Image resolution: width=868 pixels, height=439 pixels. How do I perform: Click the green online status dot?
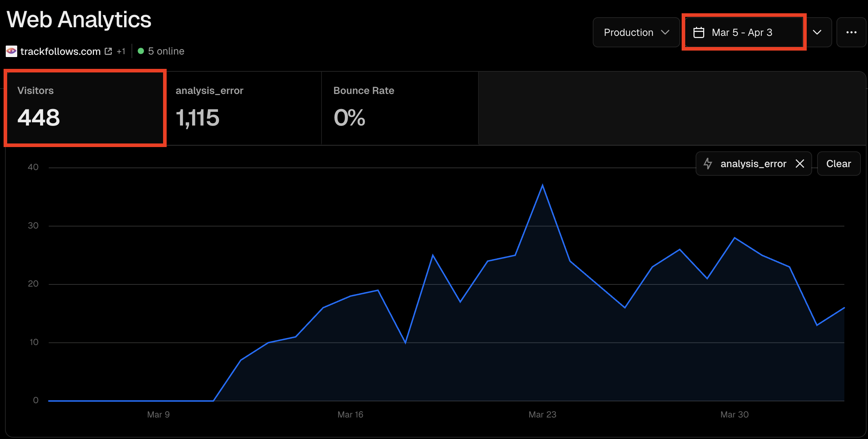pyautogui.click(x=141, y=51)
